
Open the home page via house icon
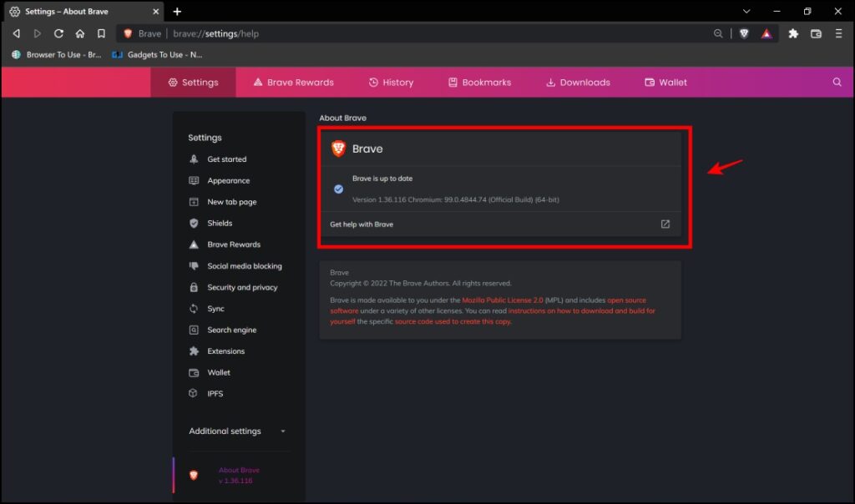(80, 33)
